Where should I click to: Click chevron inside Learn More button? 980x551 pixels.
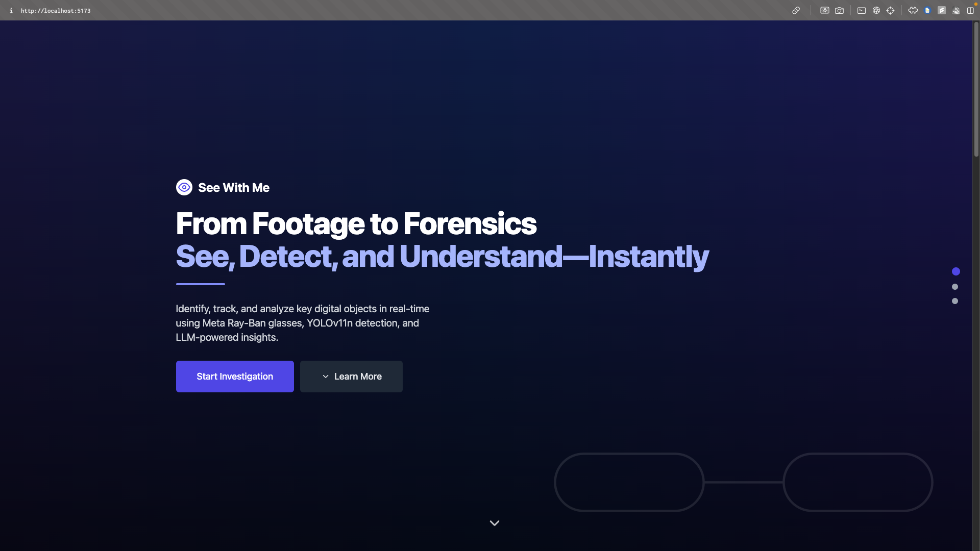tap(326, 377)
